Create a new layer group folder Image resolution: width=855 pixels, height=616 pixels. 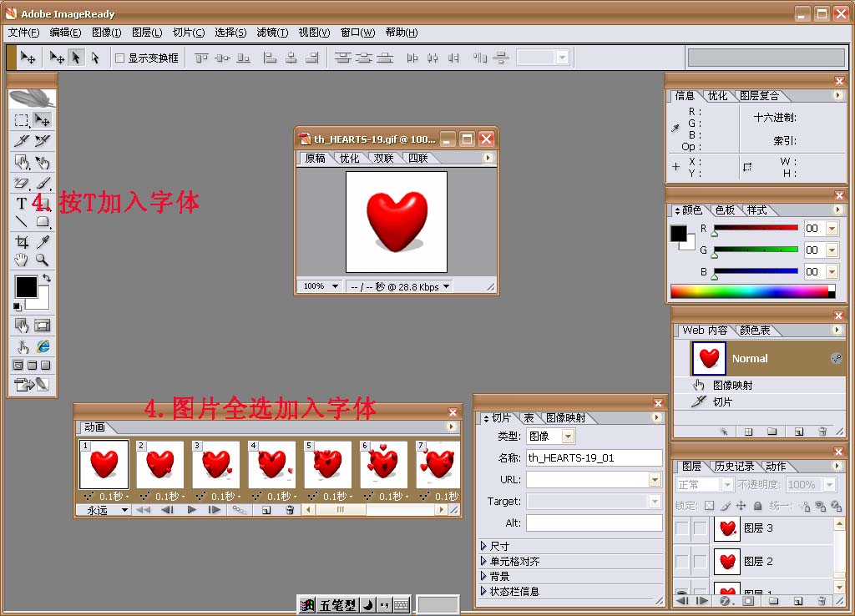click(773, 601)
